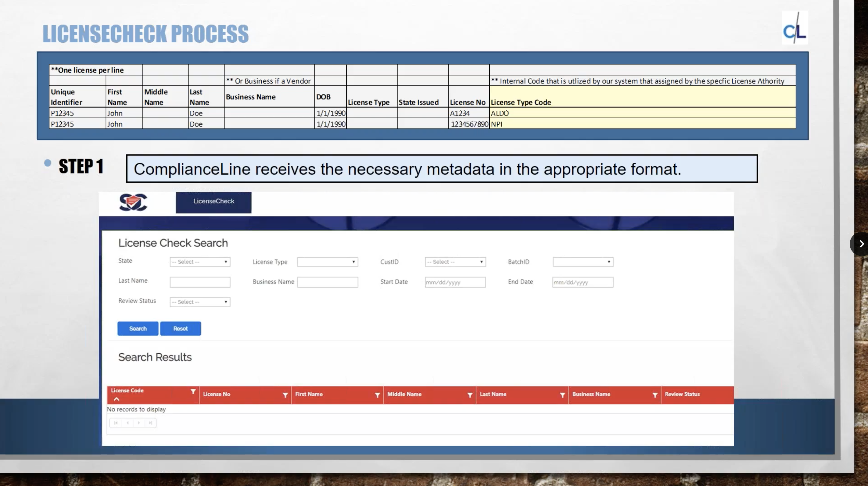Expand the License Type dropdown
868x486 pixels.
(x=327, y=262)
